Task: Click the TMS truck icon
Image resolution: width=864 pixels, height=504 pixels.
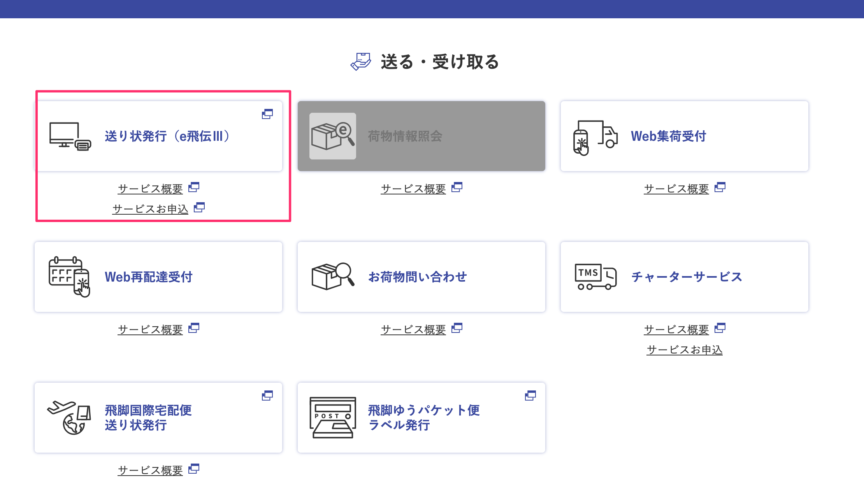Action: (x=595, y=277)
